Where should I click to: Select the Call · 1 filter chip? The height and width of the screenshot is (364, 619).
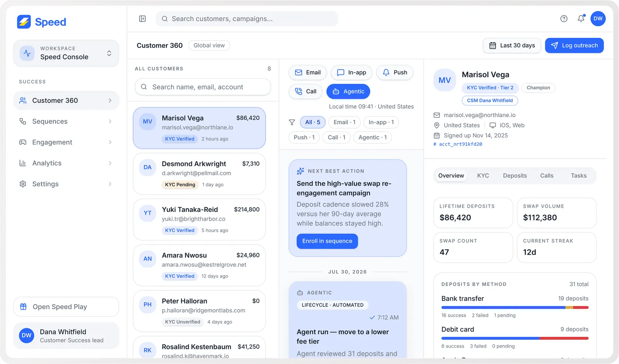pos(337,138)
